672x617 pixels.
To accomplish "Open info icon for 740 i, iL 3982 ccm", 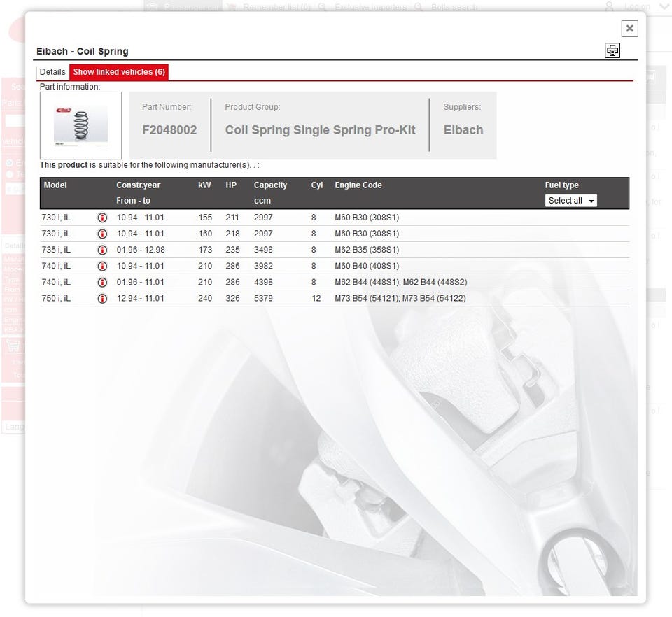I will tap(102, 267).
